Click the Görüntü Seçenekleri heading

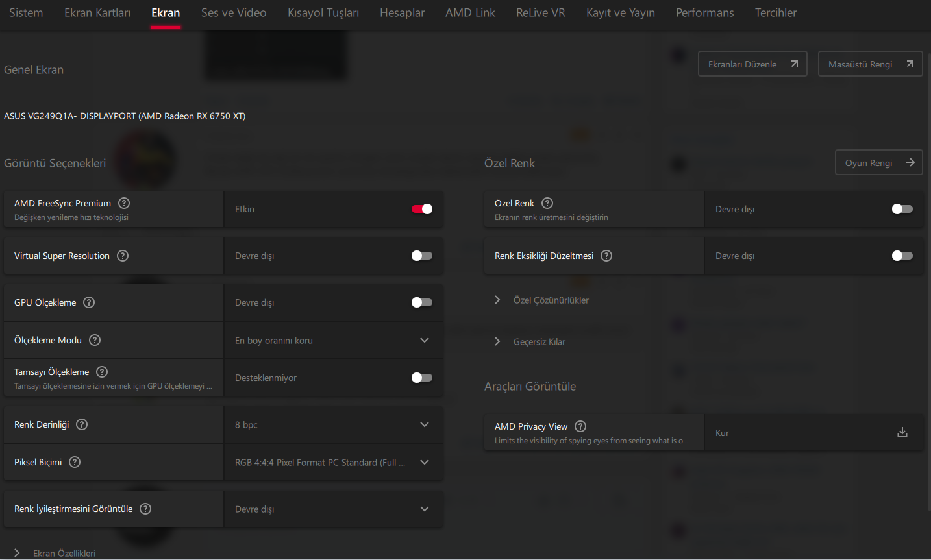[x=55, y=163]
